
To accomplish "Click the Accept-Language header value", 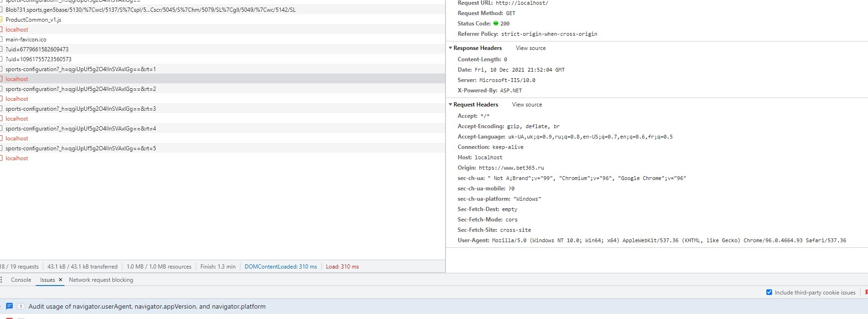I will (590, 137).
